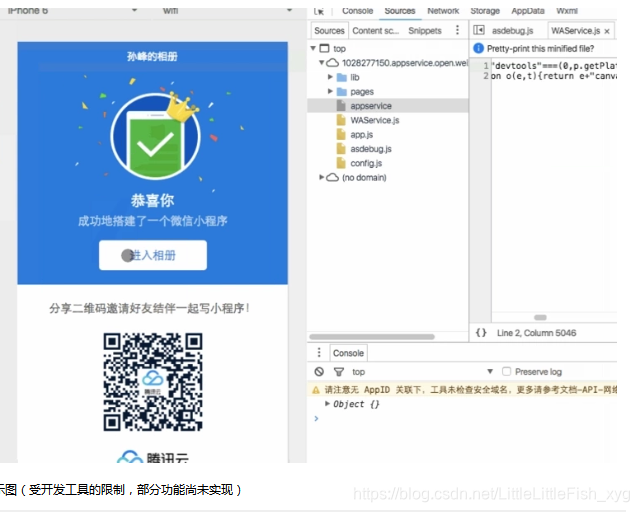
Task: Click the Pretty-print info icon
Action: (478, 49)
